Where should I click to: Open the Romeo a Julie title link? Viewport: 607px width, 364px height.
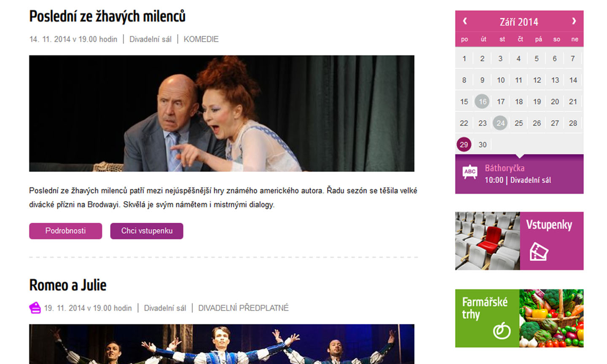67,285
